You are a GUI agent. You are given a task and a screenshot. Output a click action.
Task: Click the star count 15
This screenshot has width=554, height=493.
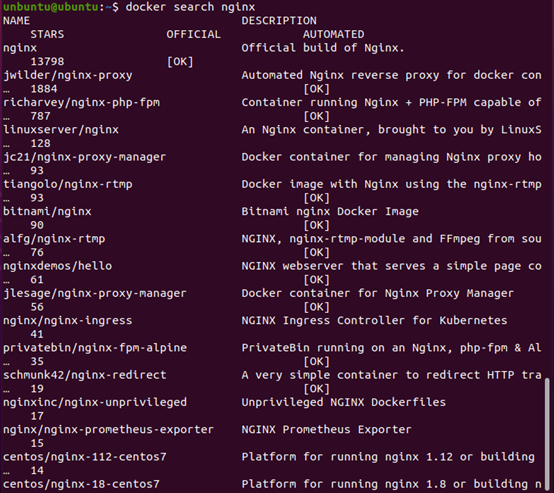pos(37,443)
